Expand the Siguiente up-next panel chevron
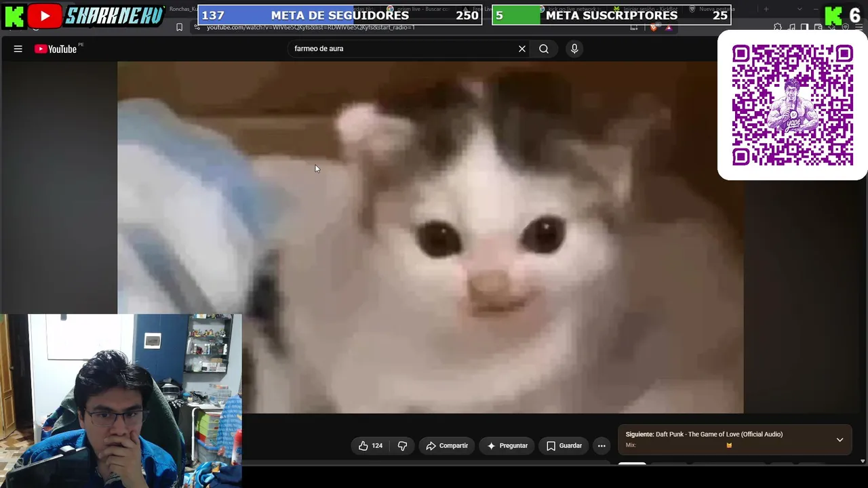The height and width of the screenshot is (488, 868). (840, 440)
